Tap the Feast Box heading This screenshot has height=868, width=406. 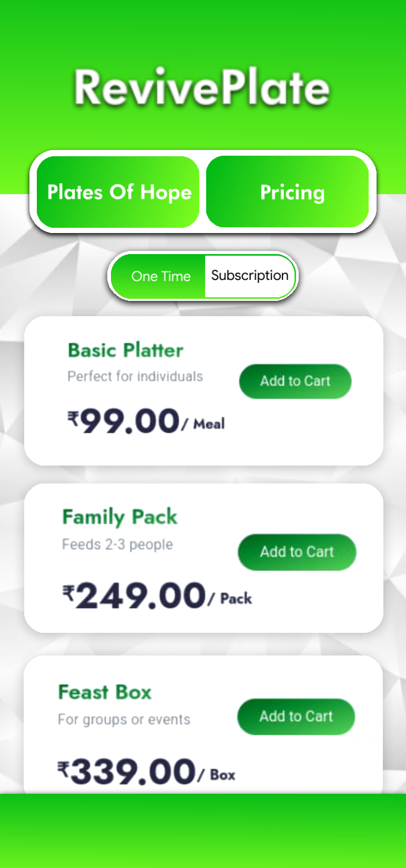click(105, 692)
